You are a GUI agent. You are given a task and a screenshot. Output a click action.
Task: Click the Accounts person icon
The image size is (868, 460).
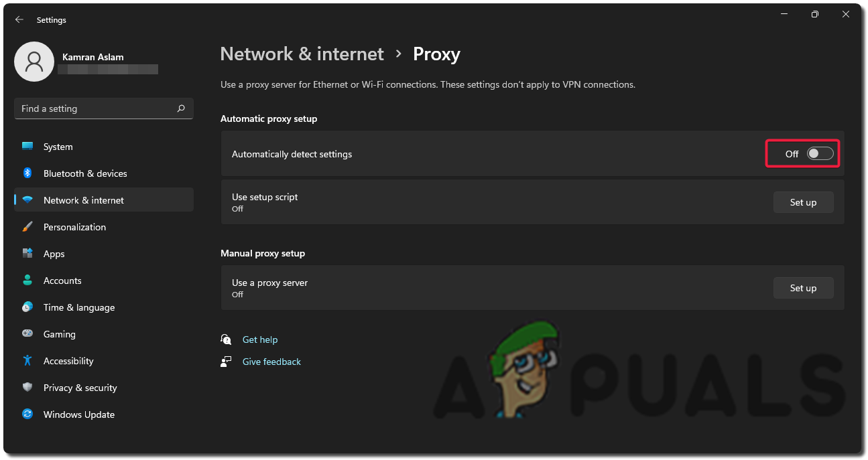click(27, 281)
